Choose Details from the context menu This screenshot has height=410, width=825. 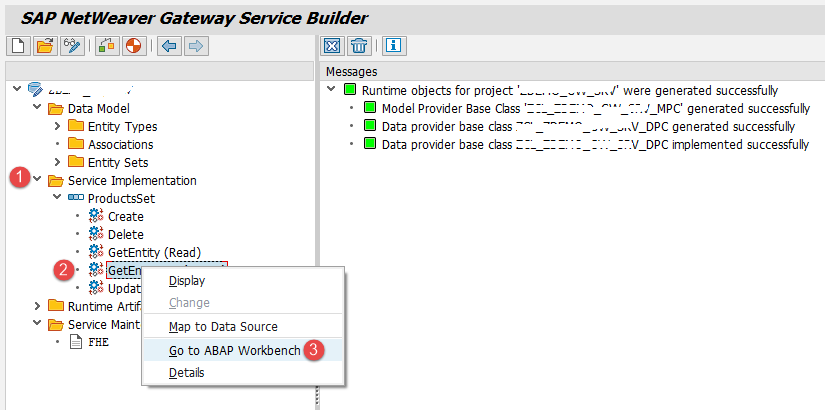(x=244, y=373)
